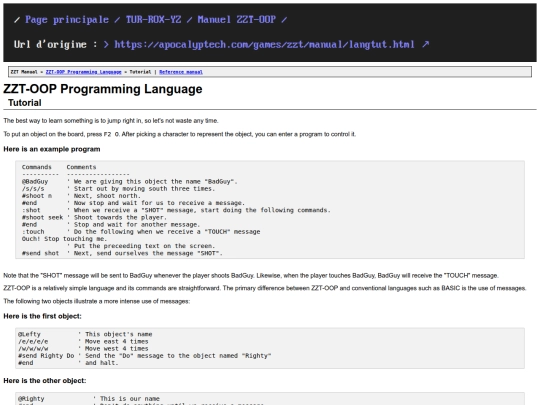Open the Reference manual link
The image size is (540, 405).
click(181, 72)
